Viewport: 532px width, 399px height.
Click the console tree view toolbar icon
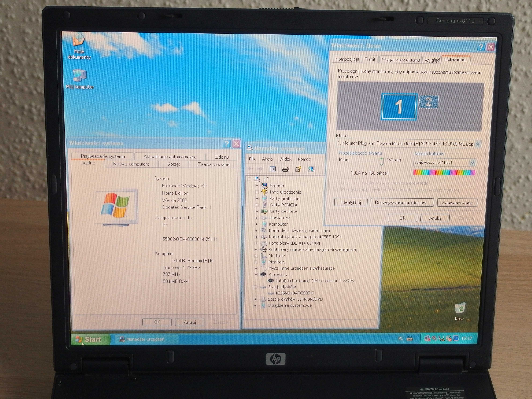tap(273, 169)
